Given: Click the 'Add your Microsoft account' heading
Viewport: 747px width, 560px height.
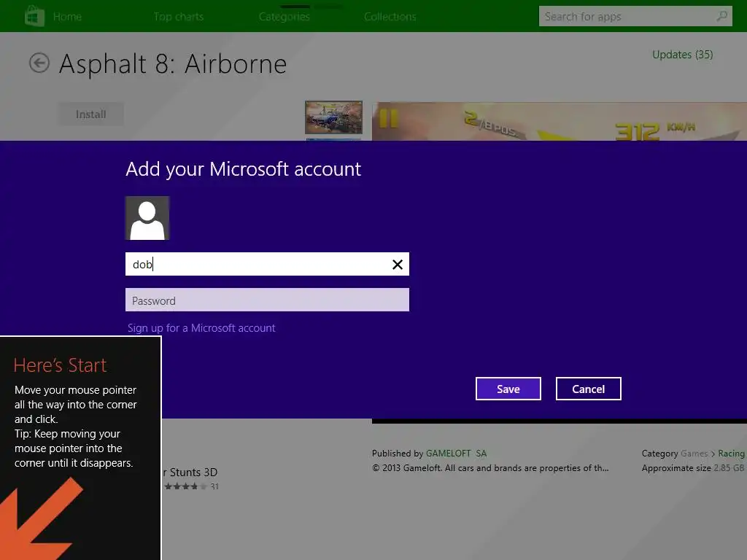Looking at the screenshot, I should point(244,169).
